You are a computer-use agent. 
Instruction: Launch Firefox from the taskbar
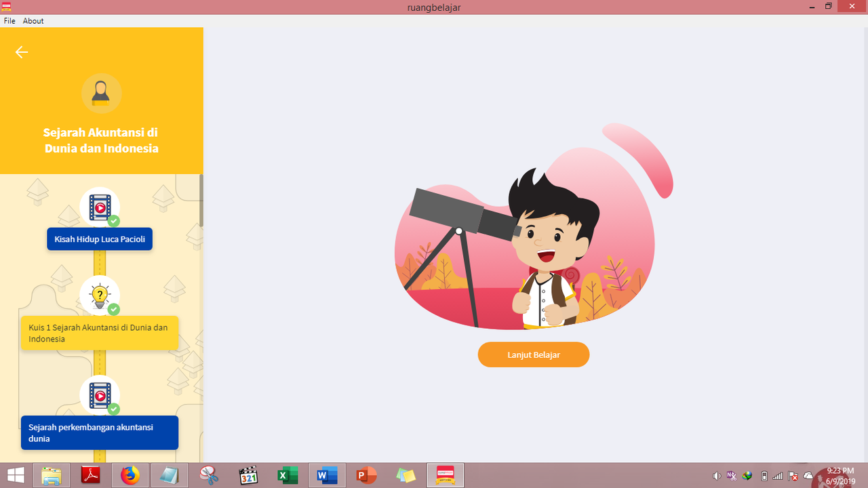click(130, 475)
